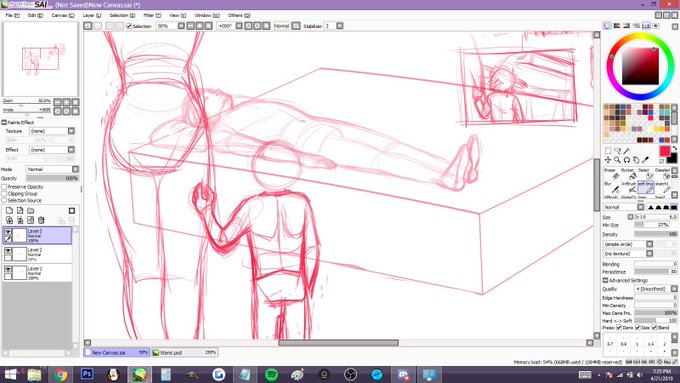Open the Edit menu

35,15
